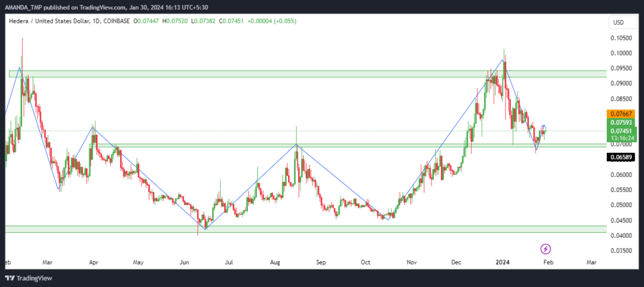Click the 2024 label on time axis
Viewport: 644px width, 287px height.
502,262
